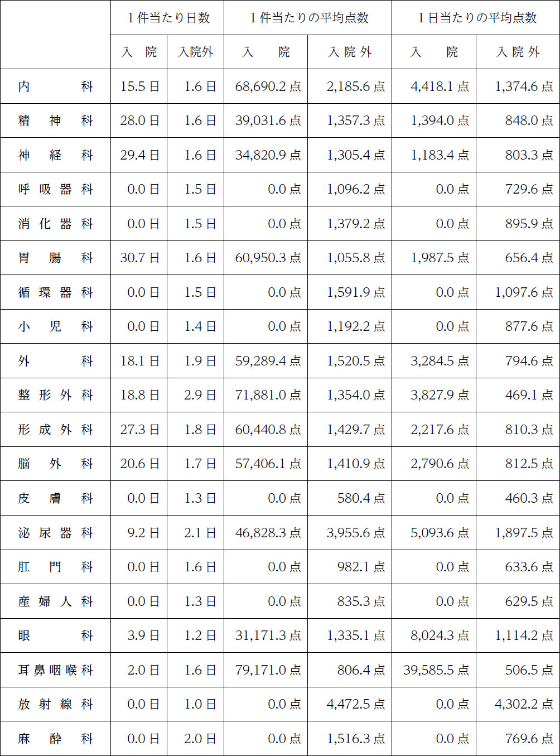Click the 麻酔科 row label

pyautogui.click(x=55, y=739)
